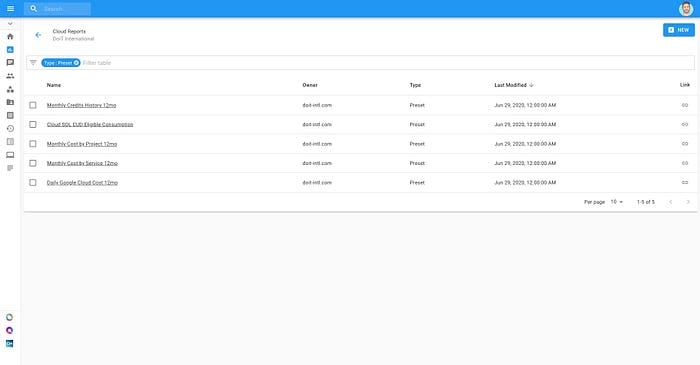
Task: Select the Monthly Cost by Project checkbox
Action: click(x=33, y=144)
